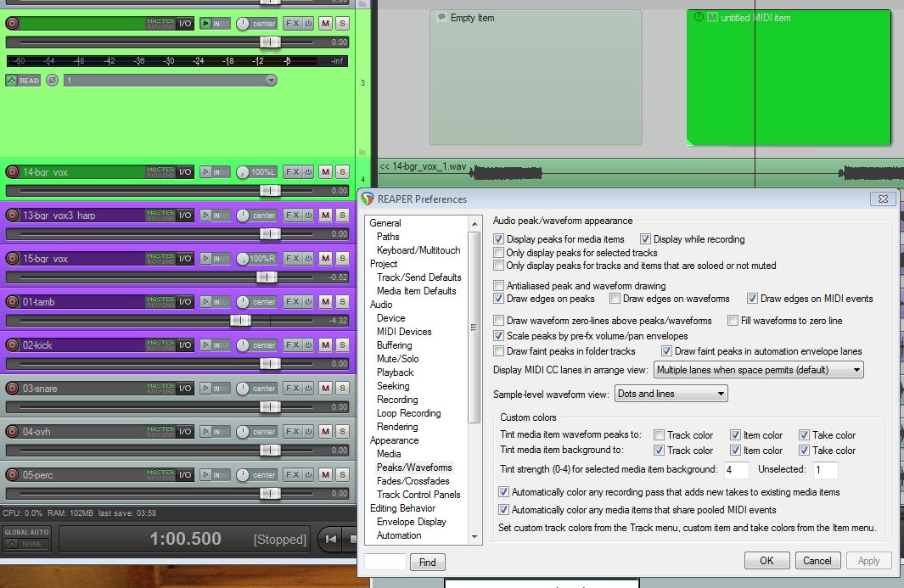904x588 pixels.
Task: Bypass FX on the 13-bgr vox3 harp track
Action: pyautogui.click(x=308, y=215)
